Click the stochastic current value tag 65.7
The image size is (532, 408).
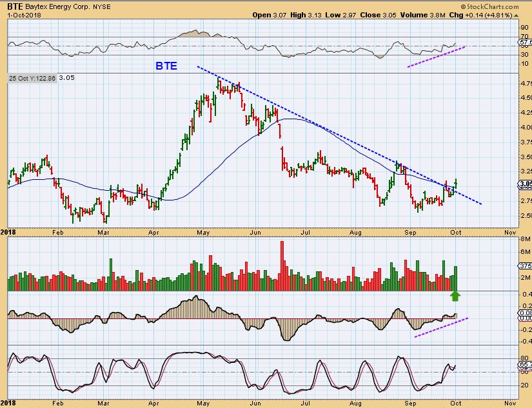click(526, 365)
